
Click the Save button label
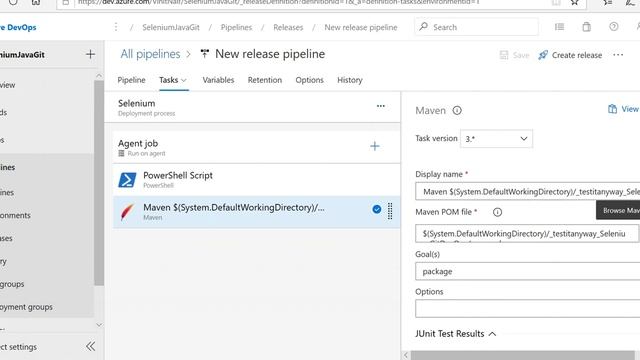[x=521, y=55]
